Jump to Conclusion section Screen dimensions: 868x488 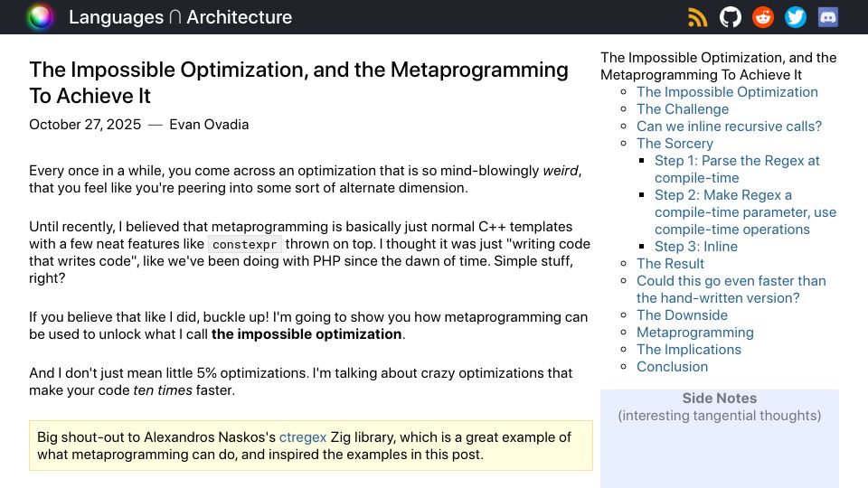[672, 366]
